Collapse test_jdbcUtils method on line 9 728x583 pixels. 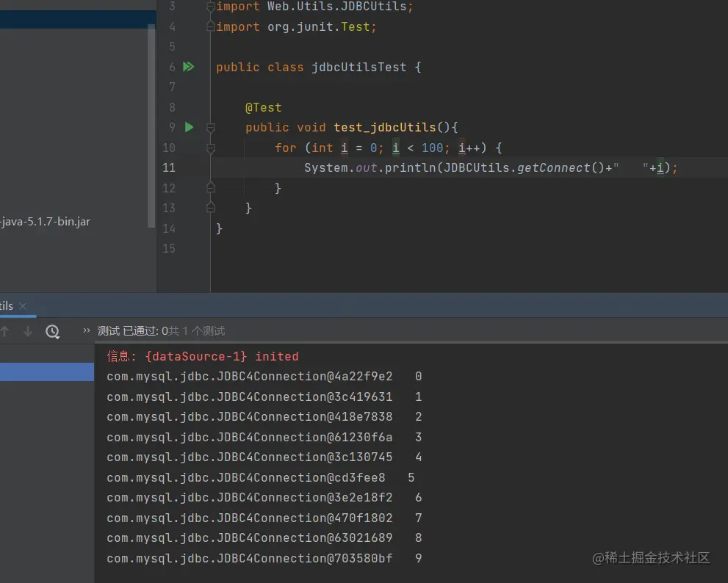pyautogui.click(x=210, y=128)
